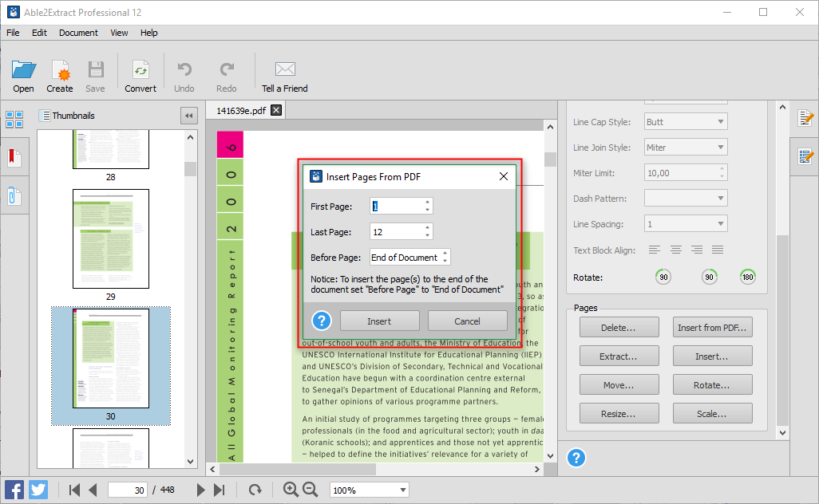Click the Move... pages button

coord(619,384)
